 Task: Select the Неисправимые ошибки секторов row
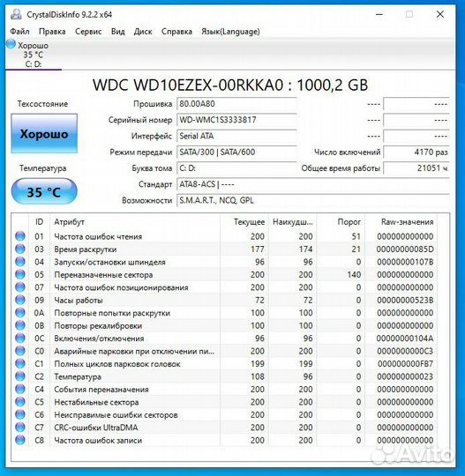[225, 414]
